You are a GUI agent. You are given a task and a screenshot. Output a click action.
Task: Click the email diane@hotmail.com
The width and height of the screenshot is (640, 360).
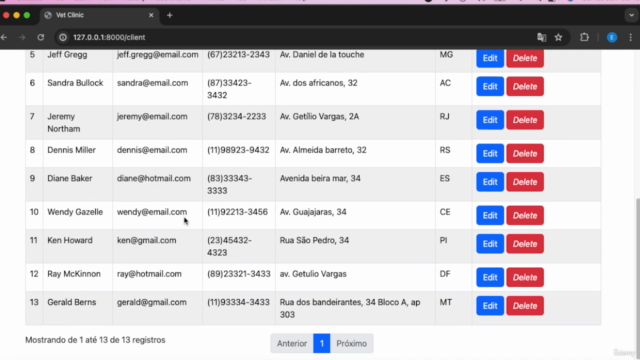coord(154,178)
